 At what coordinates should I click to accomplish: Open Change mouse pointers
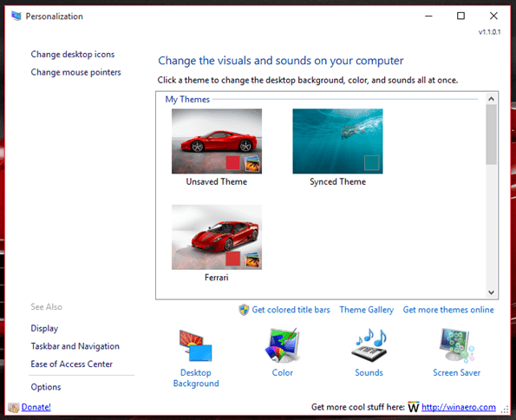tap(76, 72)
